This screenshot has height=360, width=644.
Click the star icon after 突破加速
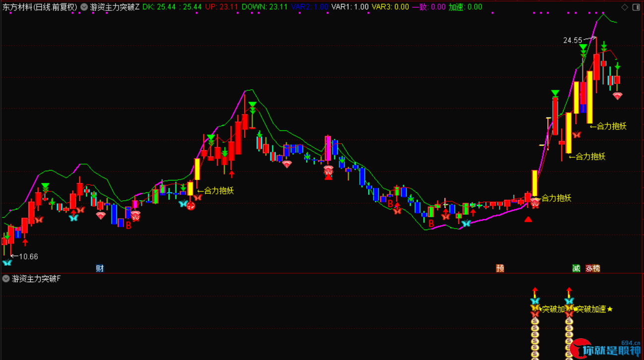click(x=610, y=309)
